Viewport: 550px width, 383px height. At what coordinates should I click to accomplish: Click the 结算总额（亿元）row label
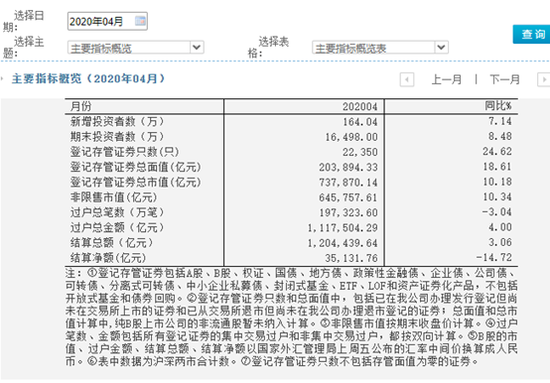click(x=112, y=242)
